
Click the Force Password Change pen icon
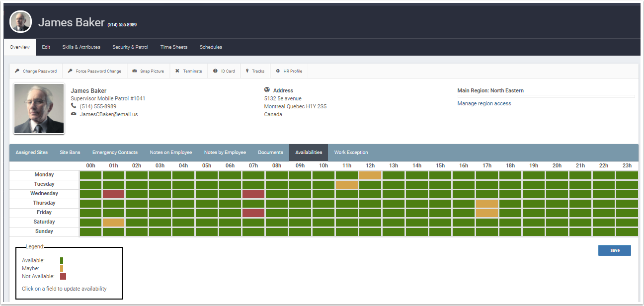(69, 71)
